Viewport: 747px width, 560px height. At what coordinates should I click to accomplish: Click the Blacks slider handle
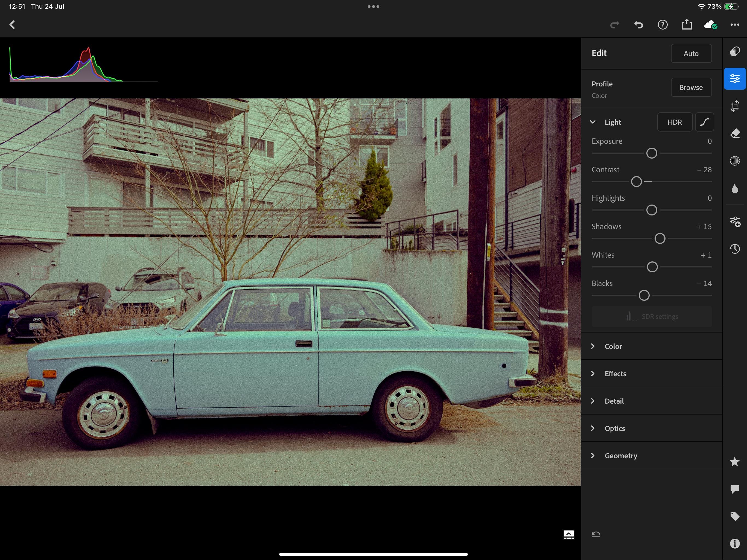coord(644,295)
